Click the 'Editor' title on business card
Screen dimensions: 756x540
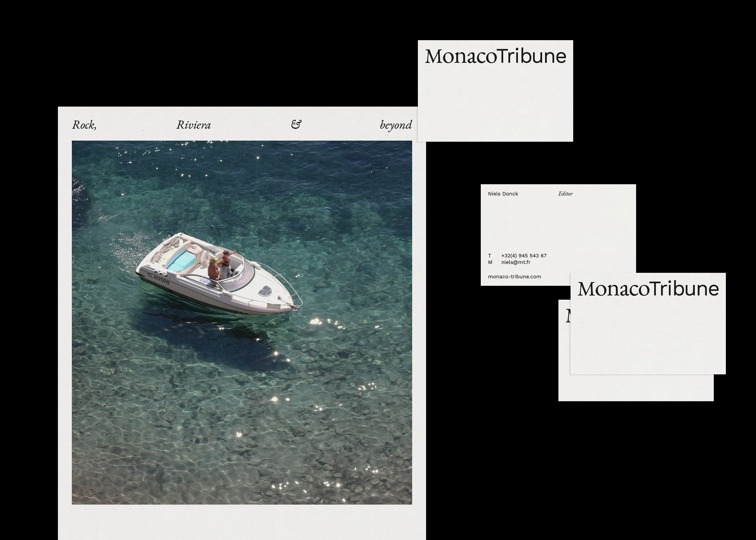click(566, 193)
